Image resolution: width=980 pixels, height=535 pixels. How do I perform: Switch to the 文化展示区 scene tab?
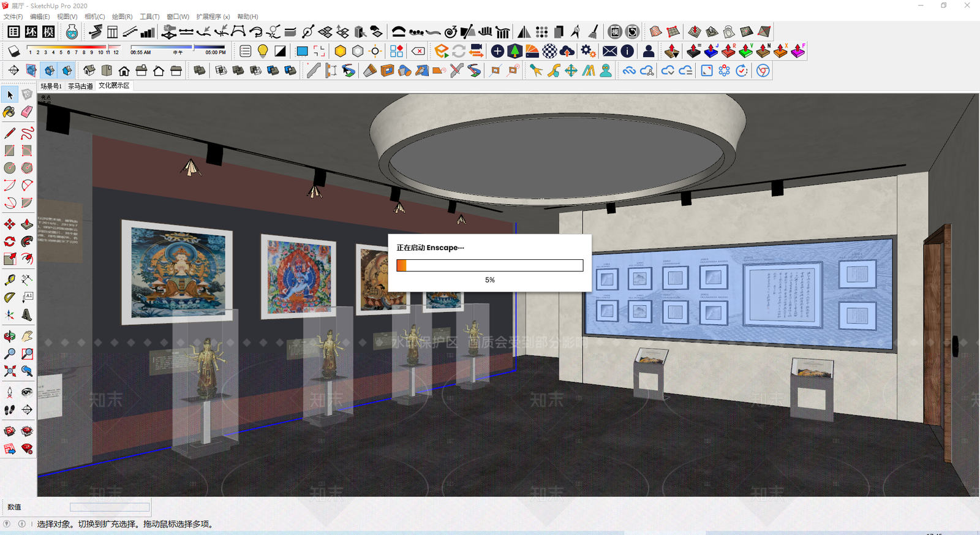(114, 86)
